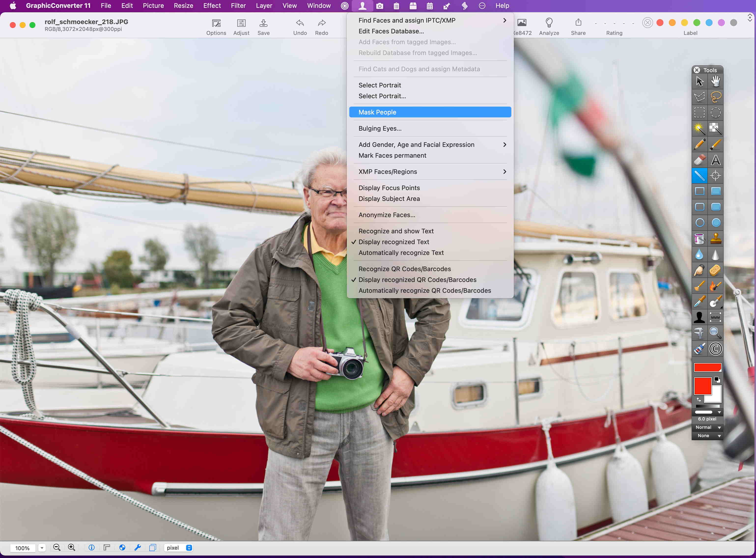
Task: Choose the outlined rounded rectangle tool
Action: (699, 207)
